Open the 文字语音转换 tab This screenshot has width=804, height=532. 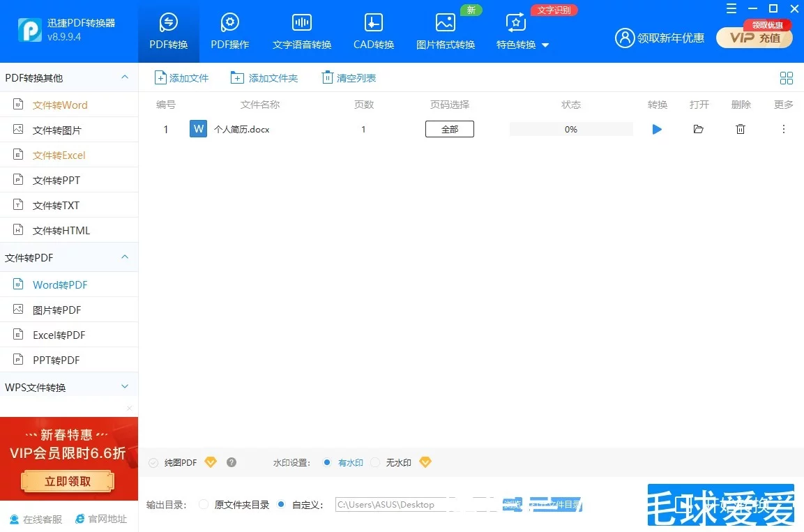(x=301, y=31)
